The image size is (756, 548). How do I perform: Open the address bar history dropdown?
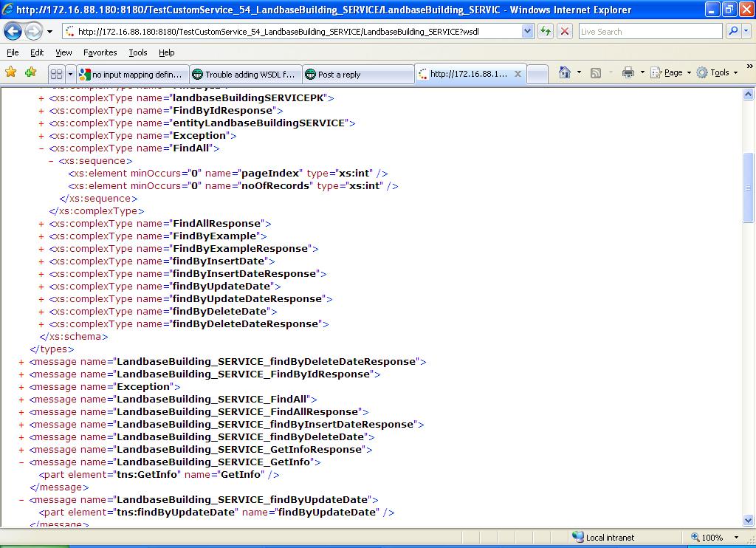[527, 32]
